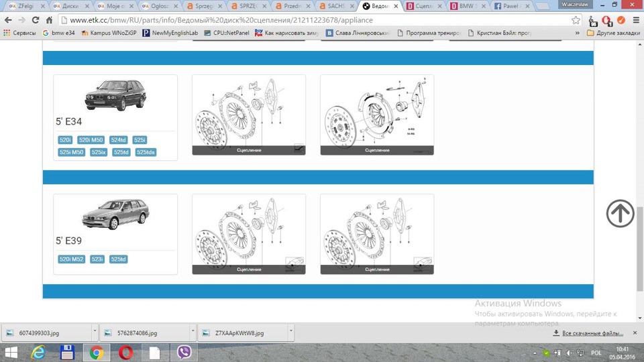The height and width of the screenshot is (362, 644).
Task: Click the Opera-style red extension icon
Action: (606, 20)
